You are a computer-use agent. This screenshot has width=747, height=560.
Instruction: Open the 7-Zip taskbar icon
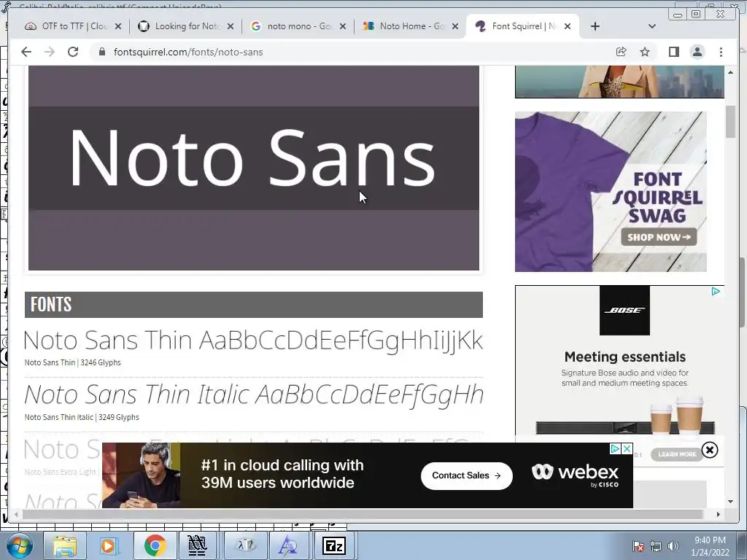pos(334,545)
